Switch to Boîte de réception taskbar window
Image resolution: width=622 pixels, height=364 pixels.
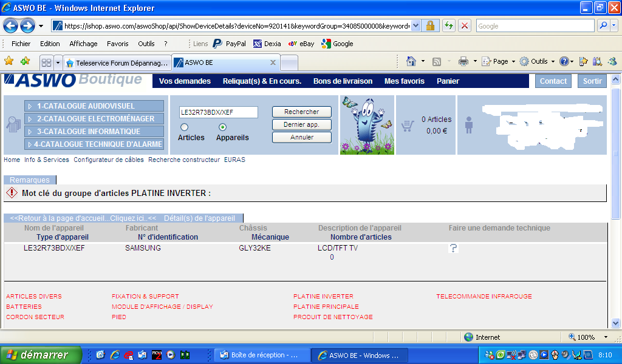[262, 356]
